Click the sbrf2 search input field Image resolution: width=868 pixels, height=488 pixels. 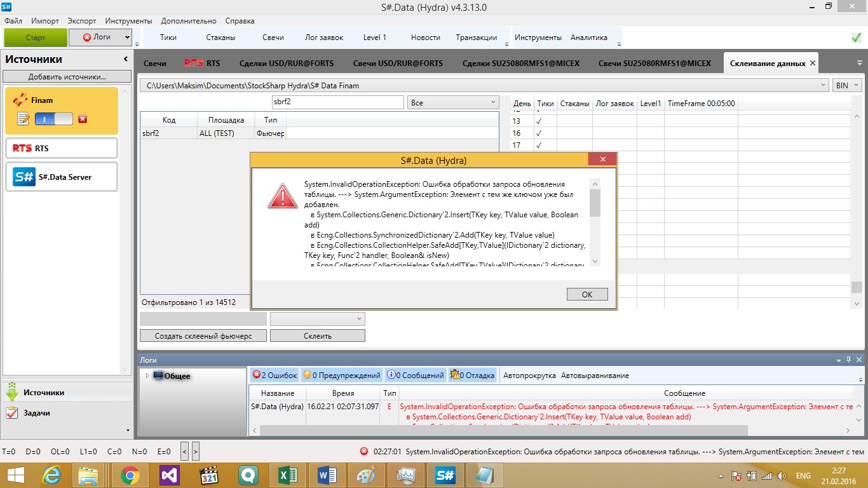click(337, 102)
